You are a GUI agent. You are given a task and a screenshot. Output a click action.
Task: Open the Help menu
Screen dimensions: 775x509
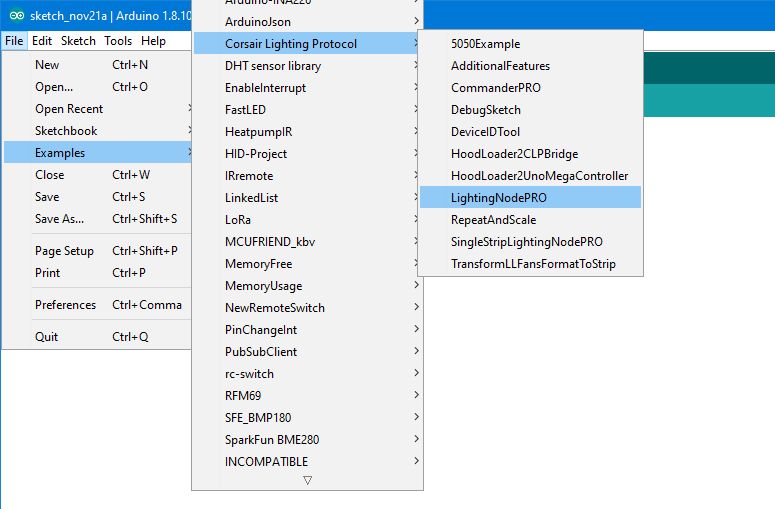pyautogui.click(x=153, y=41)
